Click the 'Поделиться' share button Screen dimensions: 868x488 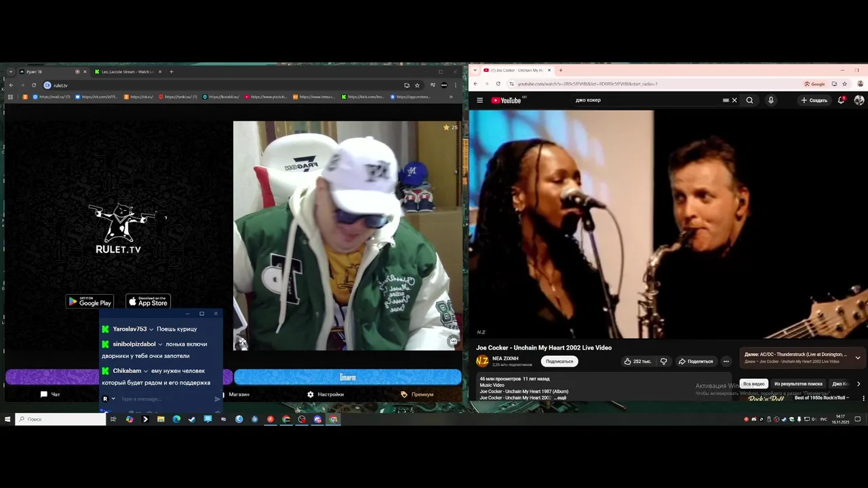(696, 361)
